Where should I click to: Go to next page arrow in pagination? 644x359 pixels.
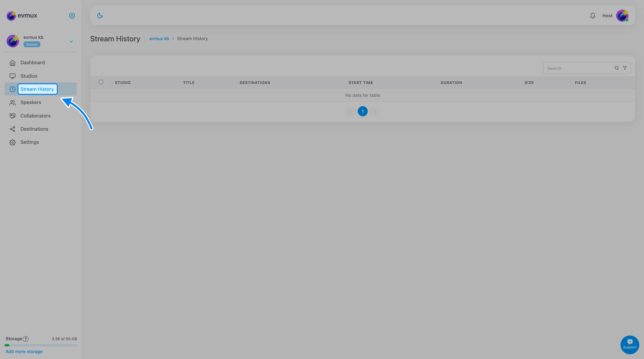click(x=375, y=112)
